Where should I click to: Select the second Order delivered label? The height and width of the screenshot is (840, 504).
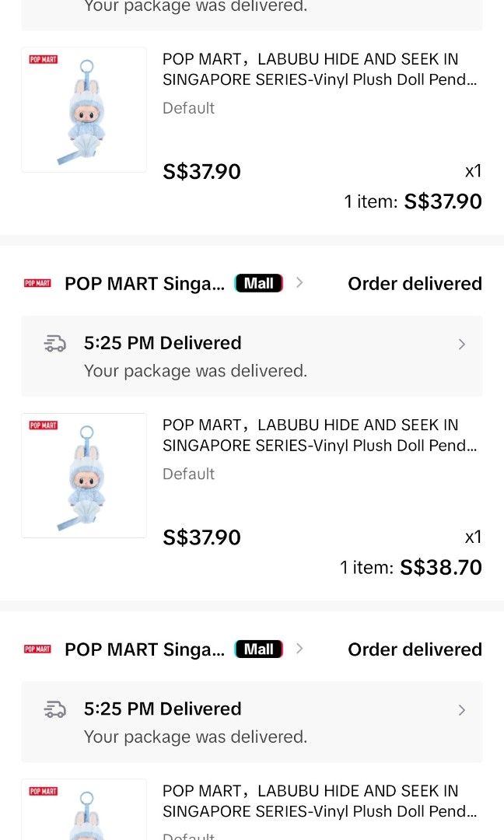pos(415,649)
